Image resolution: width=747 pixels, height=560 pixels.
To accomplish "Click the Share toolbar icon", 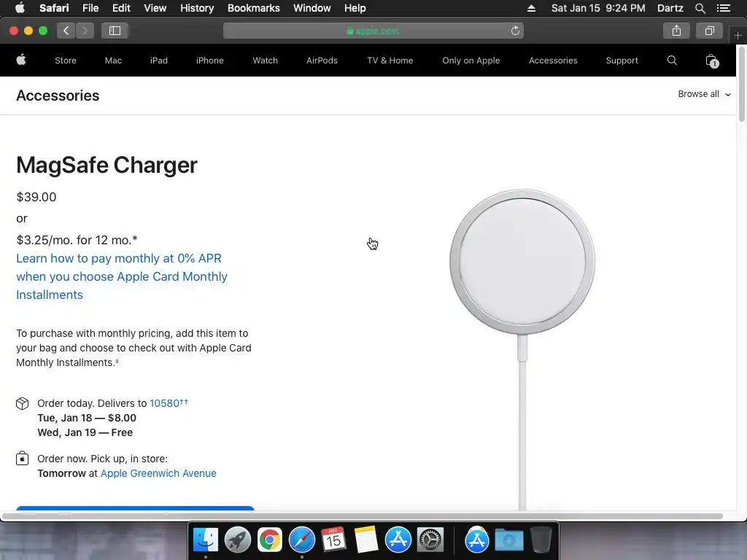I will (x=676, y=31).
